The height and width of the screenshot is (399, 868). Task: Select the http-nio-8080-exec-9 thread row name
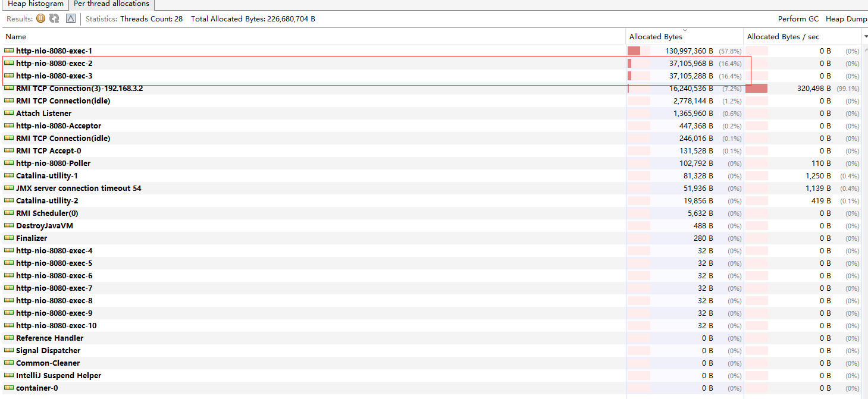[54, 313]
